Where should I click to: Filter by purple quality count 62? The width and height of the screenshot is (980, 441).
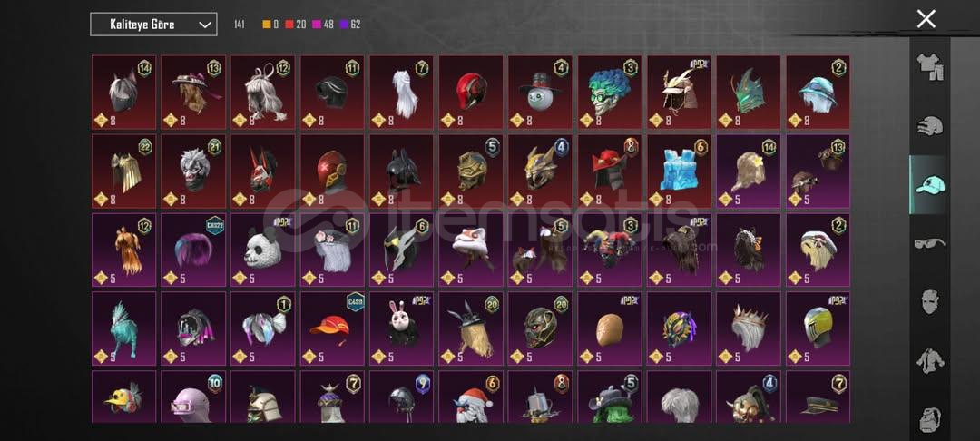[x=350, y=24]
